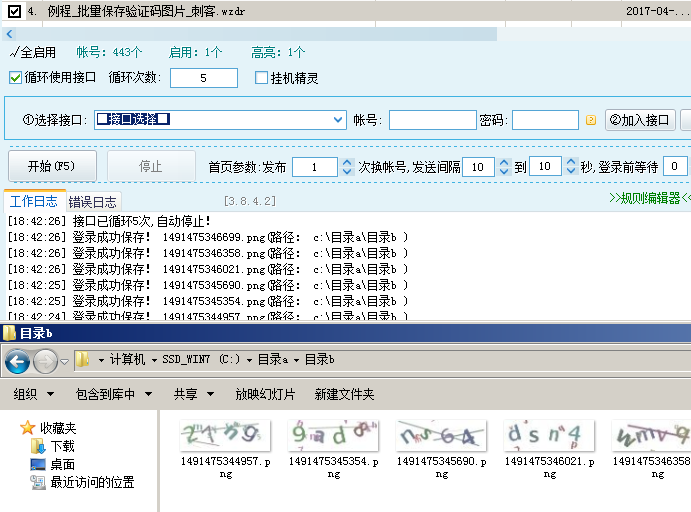Click the 收藏夹 star icon

(28, 428)
